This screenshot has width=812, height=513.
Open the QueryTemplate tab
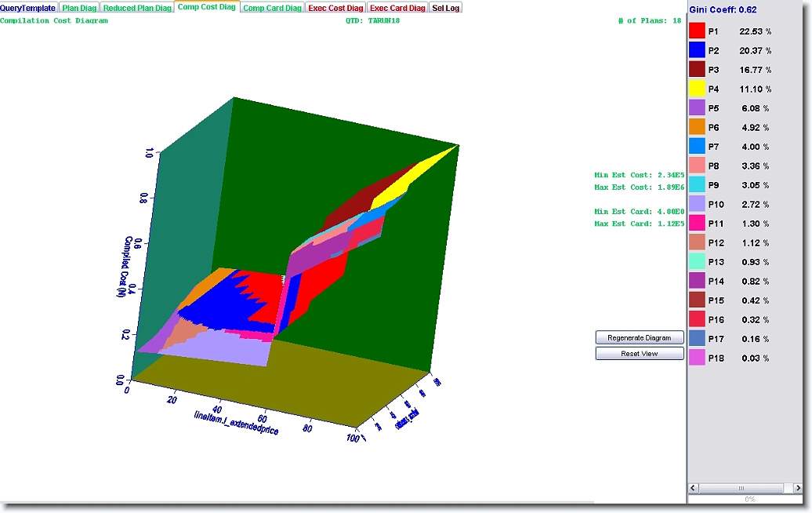[x=28, y=8]
